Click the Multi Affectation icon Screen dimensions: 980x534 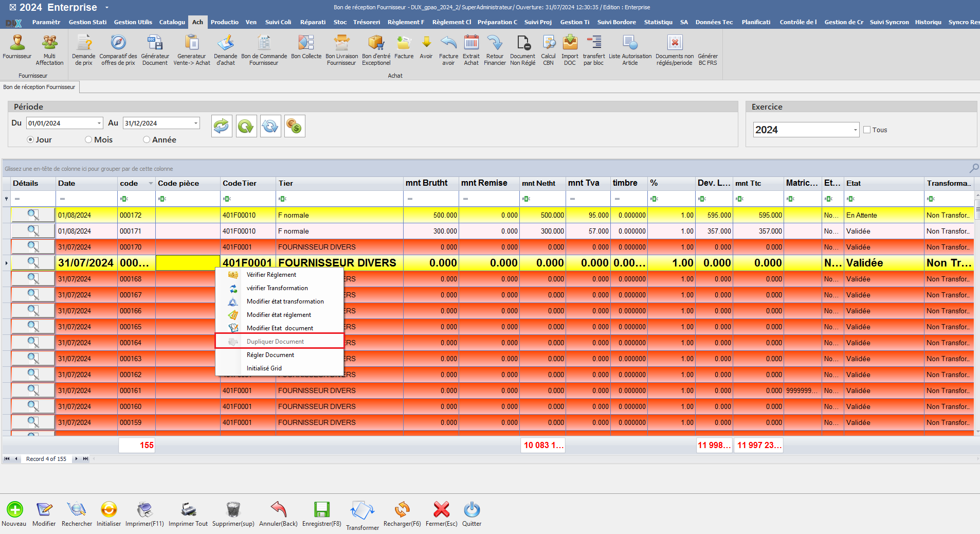pyautogui.click(x=49, y=49)
